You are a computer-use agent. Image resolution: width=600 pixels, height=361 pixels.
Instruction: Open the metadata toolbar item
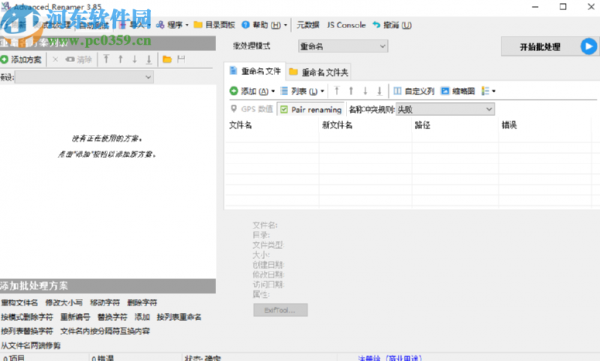(308, 25)
